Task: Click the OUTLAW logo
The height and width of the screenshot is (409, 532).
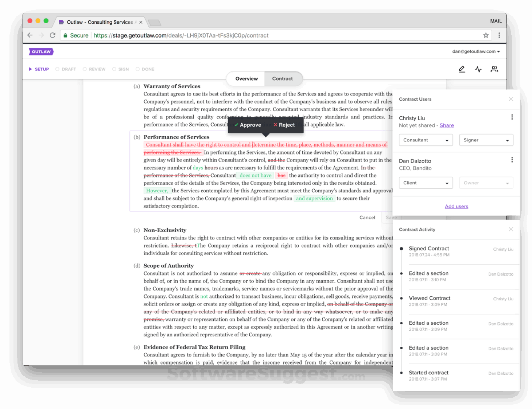Action: 41,52
